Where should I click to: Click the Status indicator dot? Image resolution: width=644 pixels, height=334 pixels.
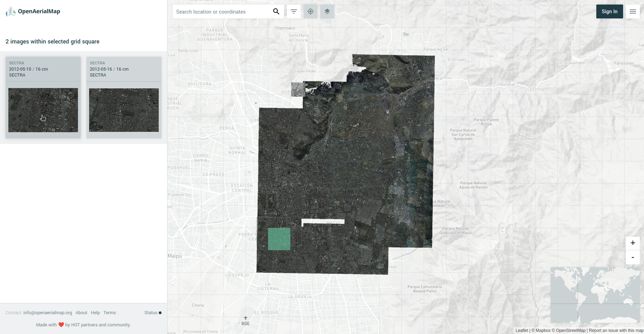point(160,312)
